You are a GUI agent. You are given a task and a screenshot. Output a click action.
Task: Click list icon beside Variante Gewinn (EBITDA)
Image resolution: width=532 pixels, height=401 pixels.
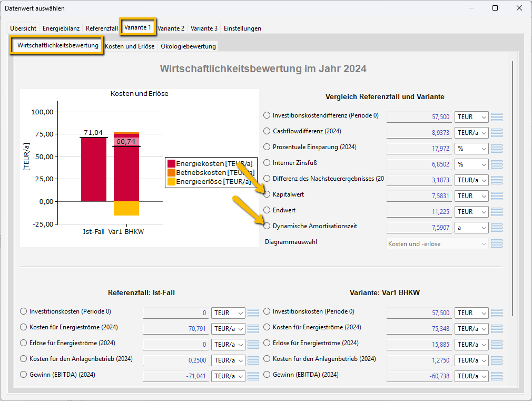(x=496, y=376)
